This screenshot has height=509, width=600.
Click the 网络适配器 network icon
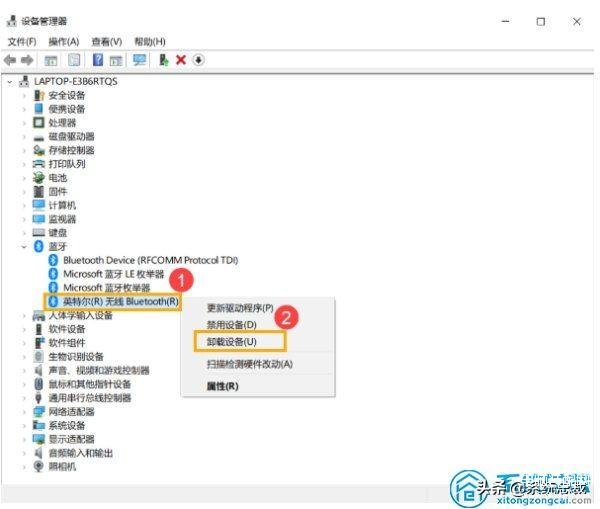[x=39, y=412]
